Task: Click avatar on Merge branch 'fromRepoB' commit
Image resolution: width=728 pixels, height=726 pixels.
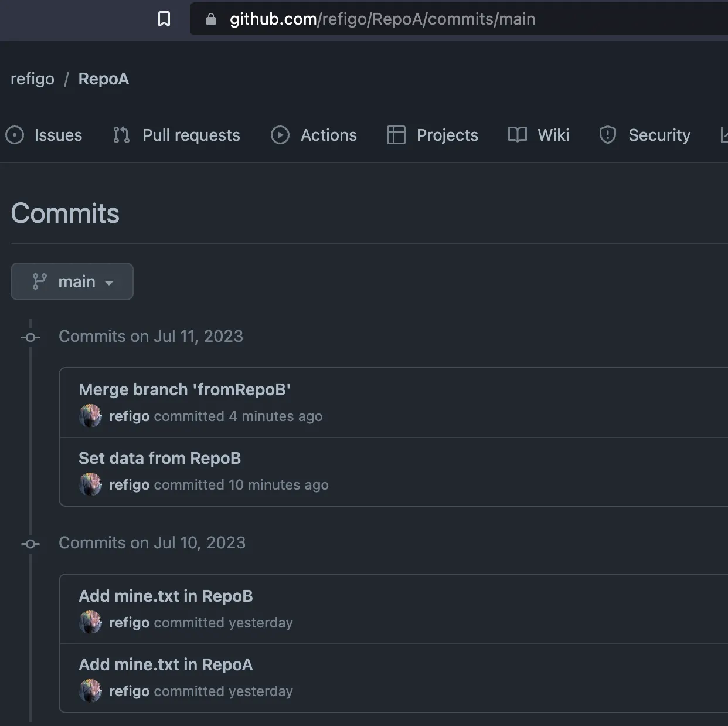Action: (90, 416)
